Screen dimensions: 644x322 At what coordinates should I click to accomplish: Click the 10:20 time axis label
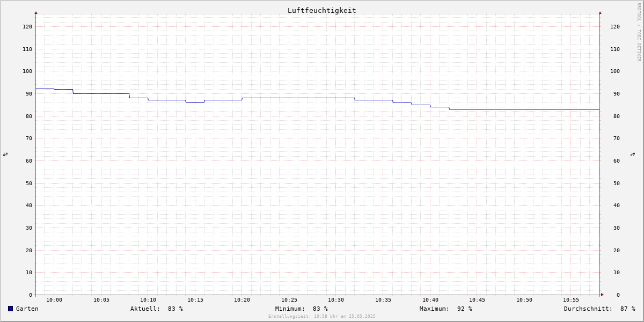pos(242,300)
